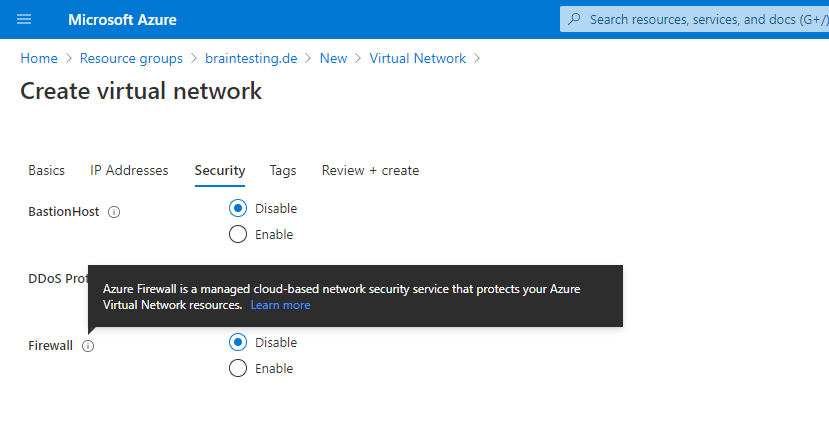The image size is (829, 448).
Task: Click the Virtual Network breadcrumb
Action: click(418, 58)
